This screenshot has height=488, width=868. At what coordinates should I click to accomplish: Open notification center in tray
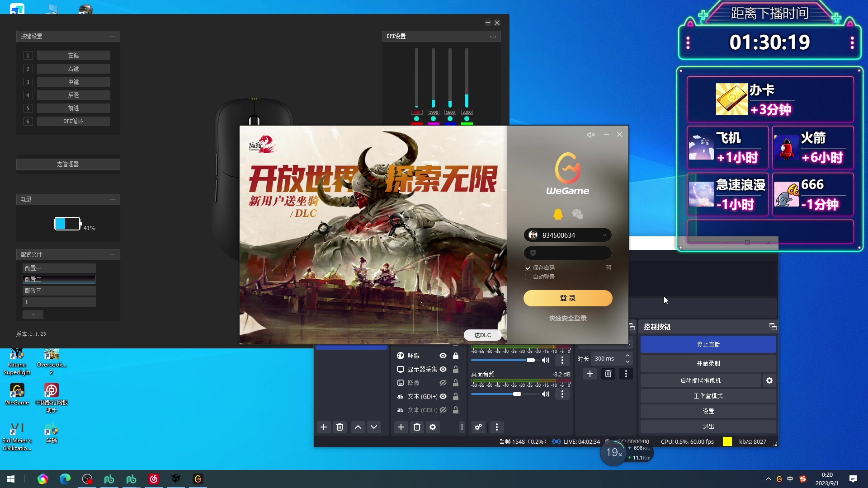(853, 479)
